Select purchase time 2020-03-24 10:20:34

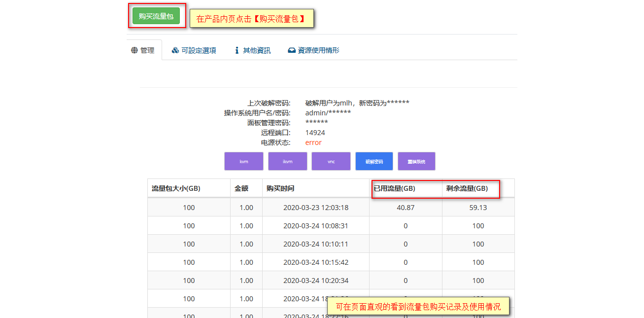click(x=316, y=281)
